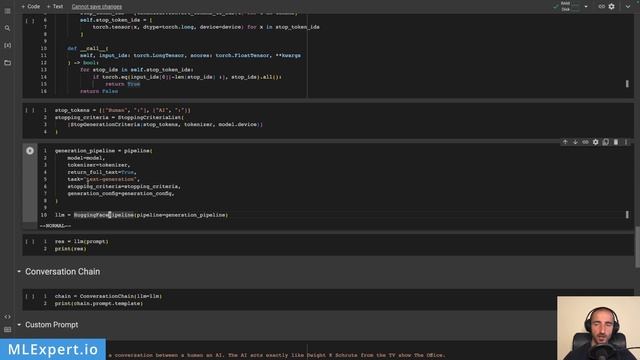Run the StopGenerationCriteria class cell
This screenshot has height=360, width=640.
point(30,20)
